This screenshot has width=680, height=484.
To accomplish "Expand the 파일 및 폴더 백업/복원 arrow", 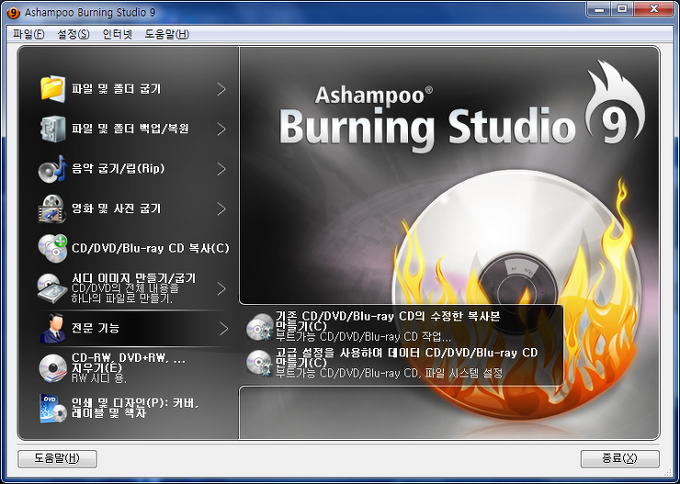I will pos(222,129).
